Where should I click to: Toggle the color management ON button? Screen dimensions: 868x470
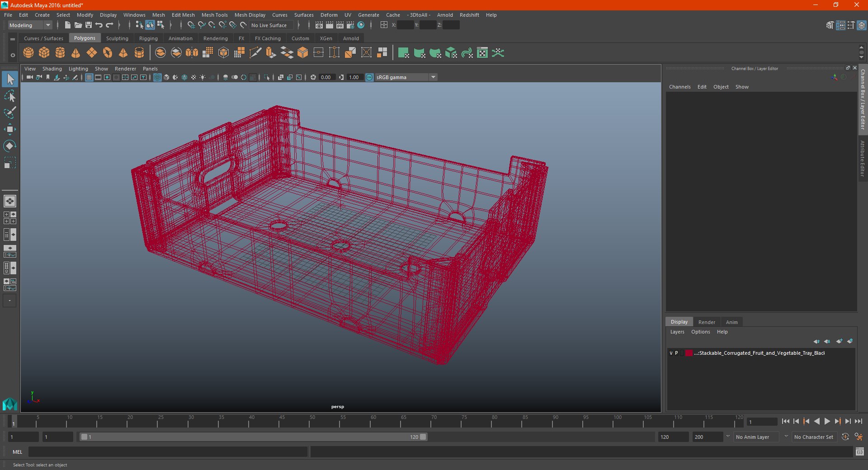[x=369, y=77]
